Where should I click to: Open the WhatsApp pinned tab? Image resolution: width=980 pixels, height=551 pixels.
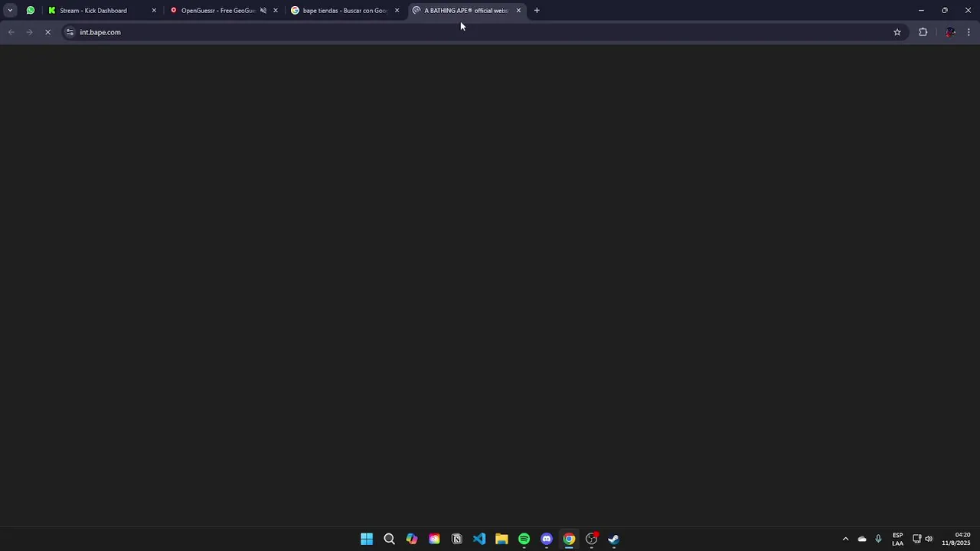tap(31, 10)
